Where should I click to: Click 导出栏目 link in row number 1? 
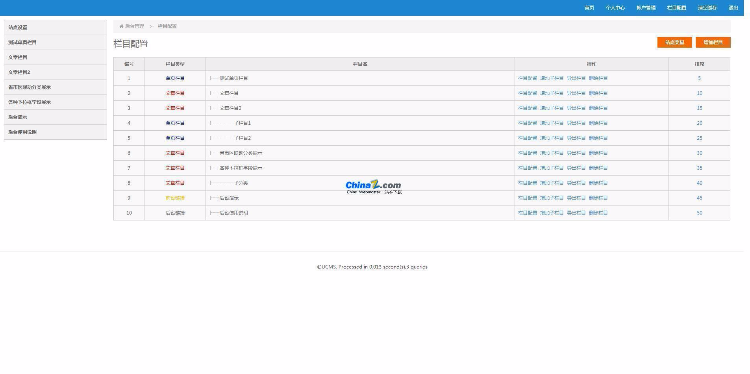[576, 78]
